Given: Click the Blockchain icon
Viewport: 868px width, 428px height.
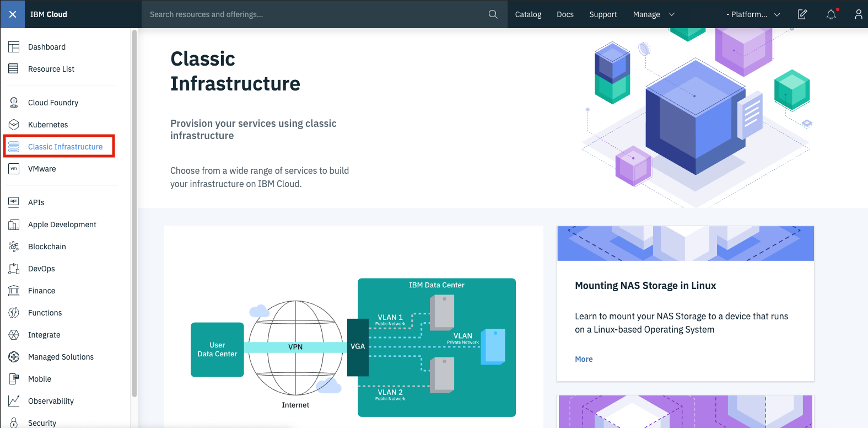Looking at the screenshot, I should click(14, 247).
